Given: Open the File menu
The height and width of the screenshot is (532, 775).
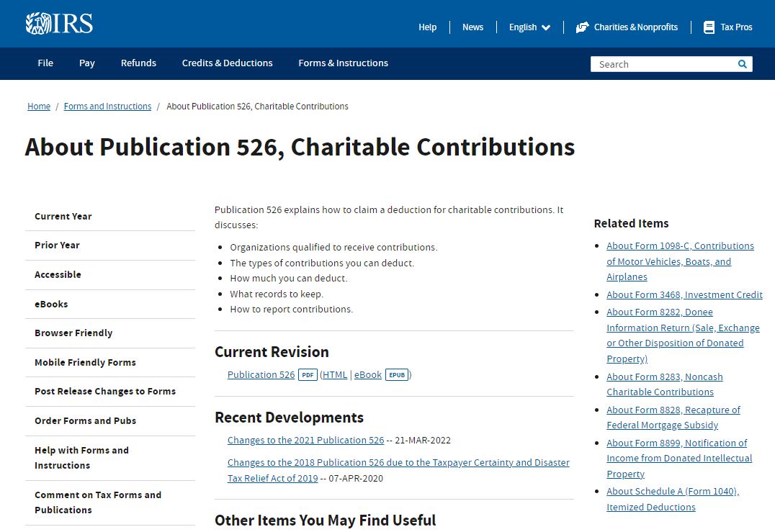Looking at the screenshot, I should pos(45,63).
